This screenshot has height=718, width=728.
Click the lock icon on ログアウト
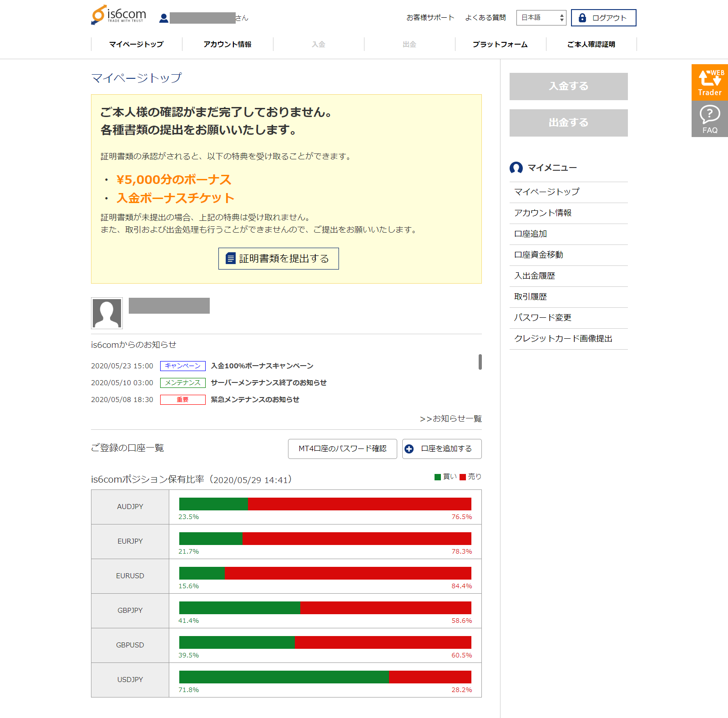click(581, 18)
